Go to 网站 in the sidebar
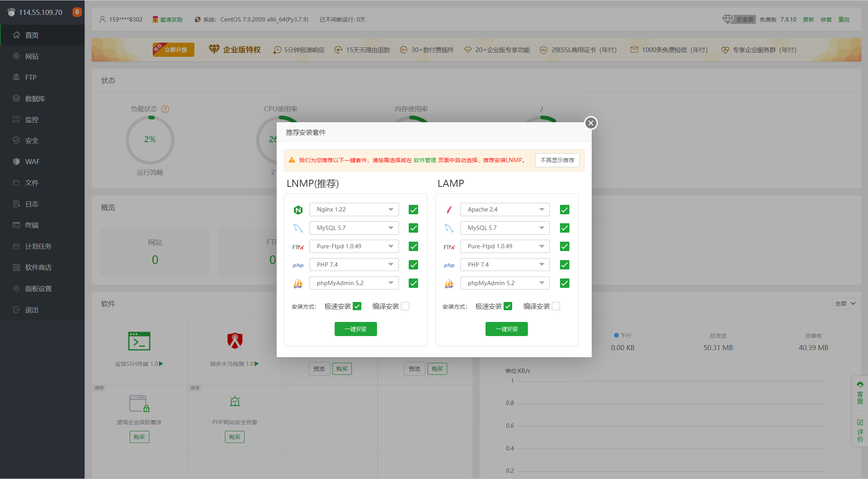868x479 pixels. coord(42,56)
